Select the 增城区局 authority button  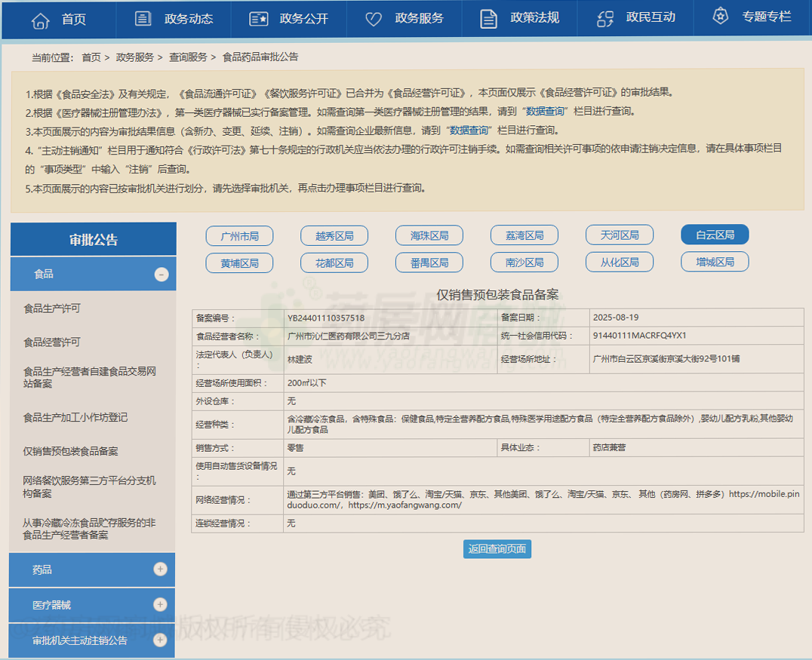[x=715, y=262]
